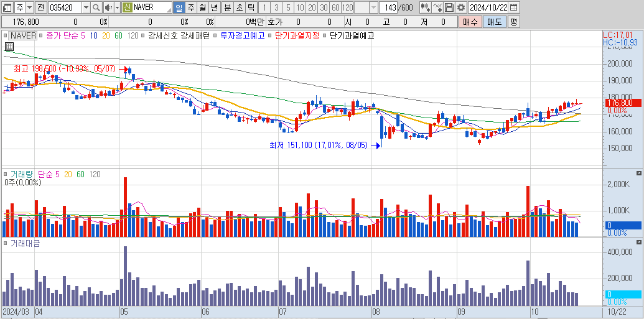
Task: Switch to the 주 weekly chart period
Action: pos(191,7)
